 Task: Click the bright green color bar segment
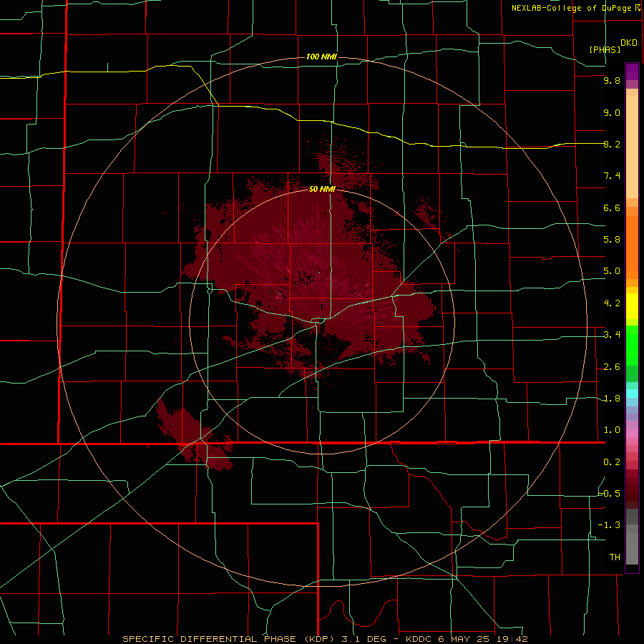(632, 346)
